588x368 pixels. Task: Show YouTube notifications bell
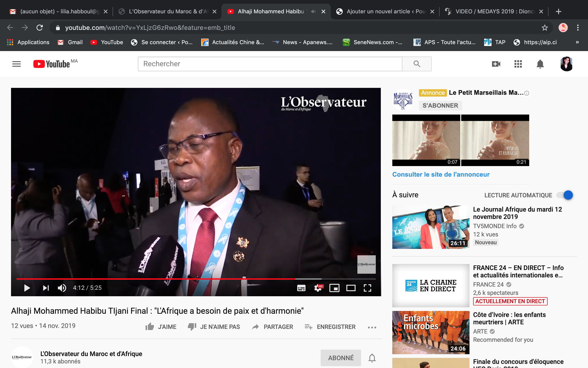(x=540, y=64)
